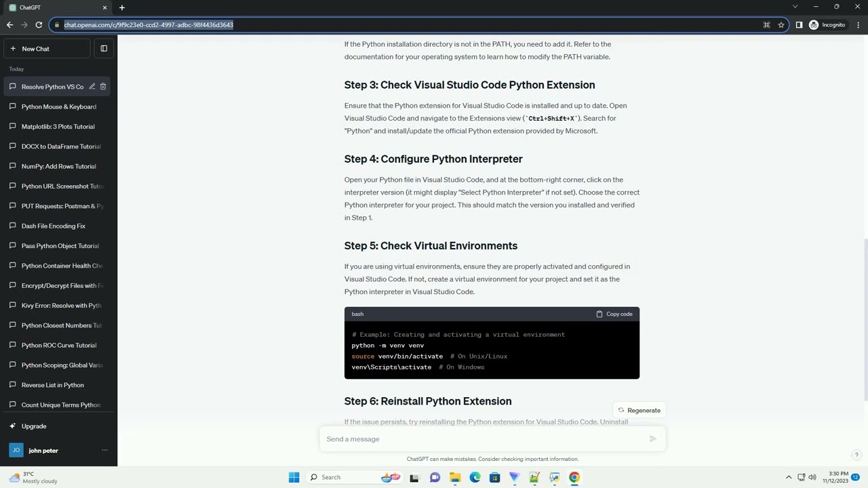
Task: Open john peter account options menu
Action: (104, 450)
